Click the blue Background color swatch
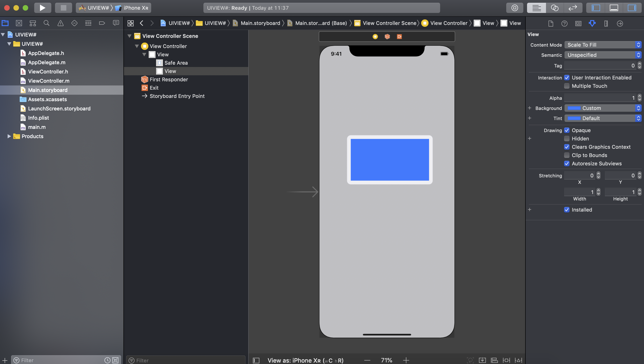The height and width of the screenshot is (364, 644). pyautogui.click(x=574, y=108)
